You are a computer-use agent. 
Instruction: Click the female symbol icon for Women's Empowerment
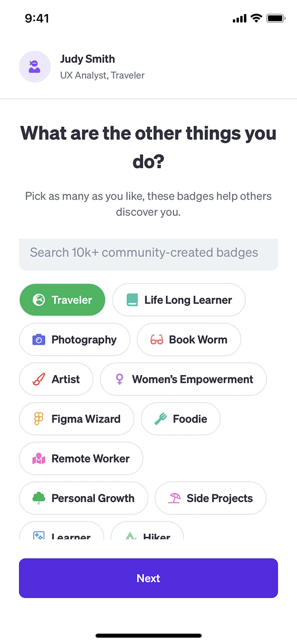120,379
